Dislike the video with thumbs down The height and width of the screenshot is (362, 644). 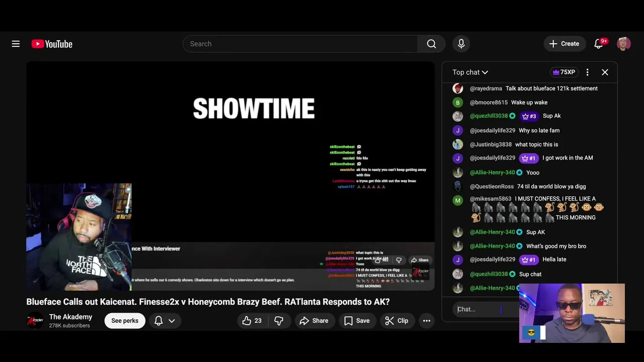coord(279,321)
